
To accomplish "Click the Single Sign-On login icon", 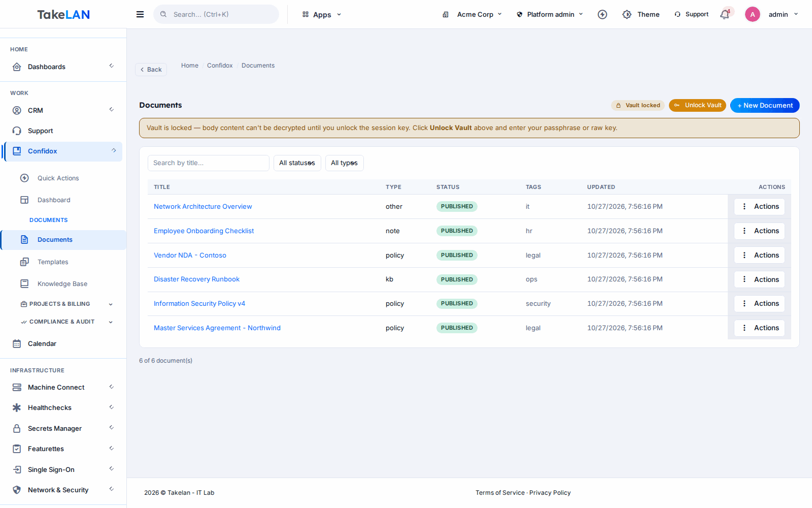I will tap(17, 469).
